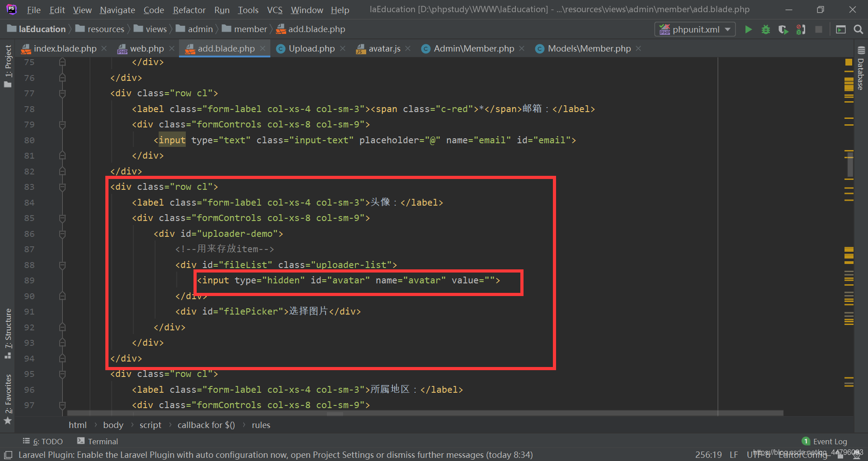Image resolution: width=868 pixels, height=461 pixels.
Task: Open the Project tool window
Action: pyautogui.click(x=8, y=66)
